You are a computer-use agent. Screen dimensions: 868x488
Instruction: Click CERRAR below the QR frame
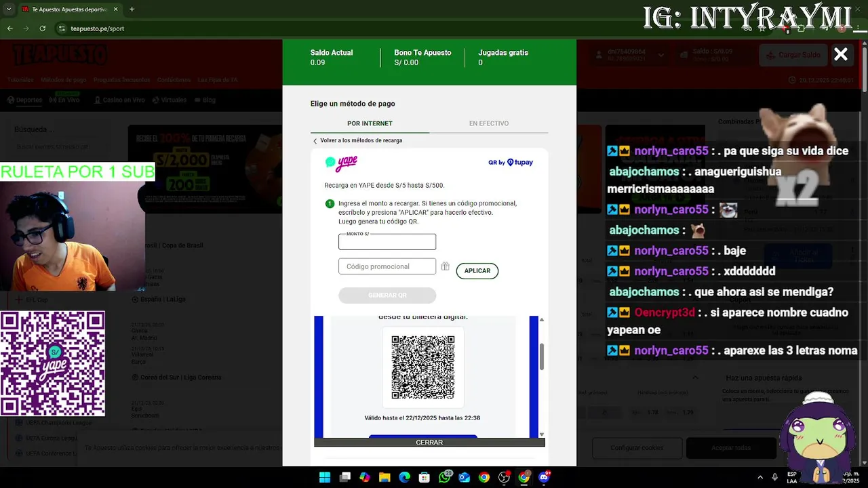(429, 442)
